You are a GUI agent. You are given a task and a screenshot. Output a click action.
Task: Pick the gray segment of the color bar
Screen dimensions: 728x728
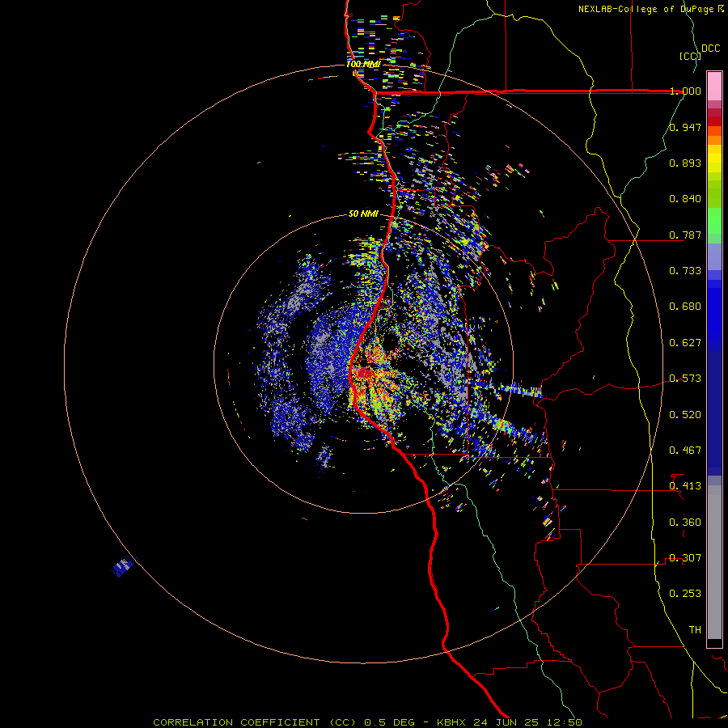point(714,562)
